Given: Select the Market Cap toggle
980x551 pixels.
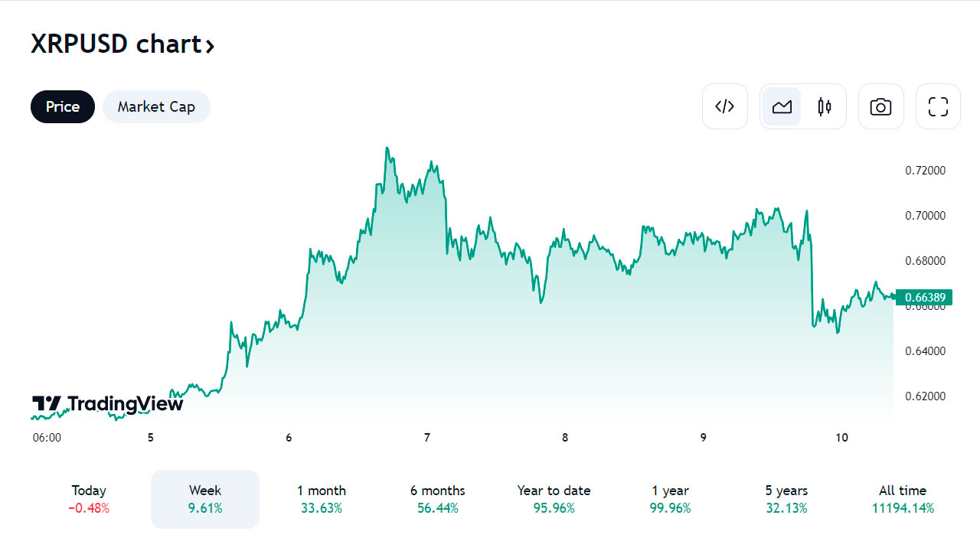Looking at the screenshot, I should pyautogui.click(x=156, y=106).
